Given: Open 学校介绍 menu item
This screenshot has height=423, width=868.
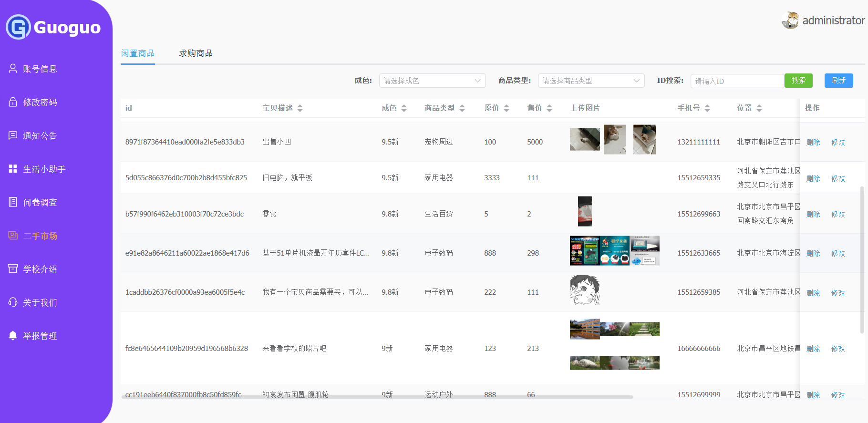Looking at the screenshot, I should tap(40, 269).
